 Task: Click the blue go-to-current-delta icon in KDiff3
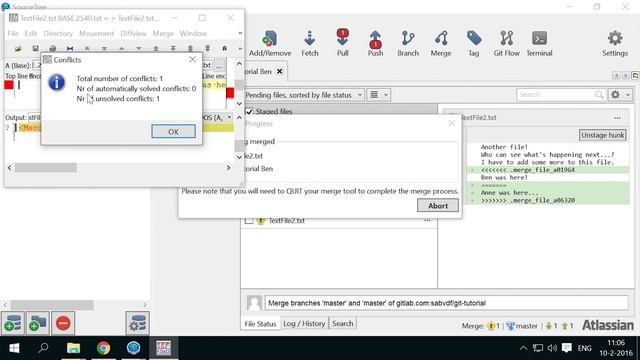70,49
